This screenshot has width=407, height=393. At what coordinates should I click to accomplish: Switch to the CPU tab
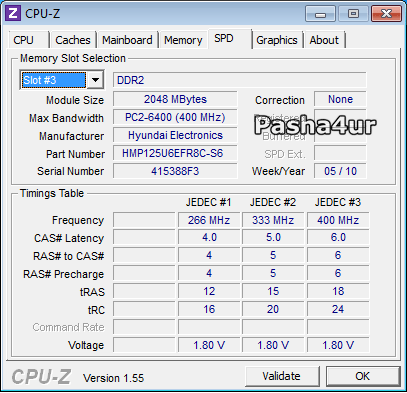click(x=28, y=40)
